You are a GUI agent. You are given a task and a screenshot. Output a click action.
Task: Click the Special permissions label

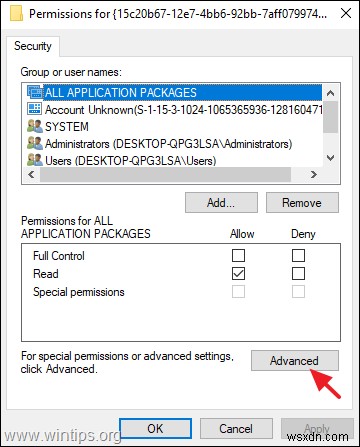coord(79,292)
